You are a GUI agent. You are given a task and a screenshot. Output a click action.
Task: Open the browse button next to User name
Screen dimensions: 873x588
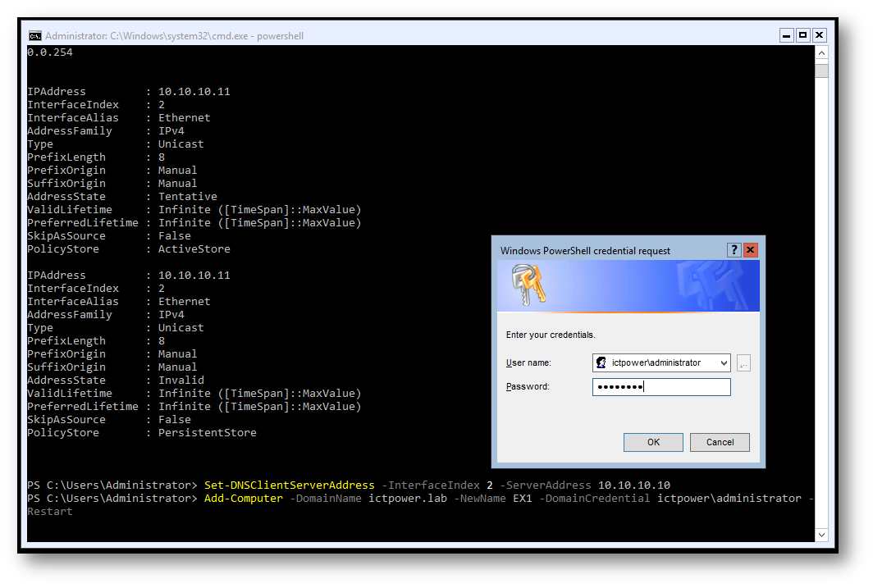click(x=743, y=362)
